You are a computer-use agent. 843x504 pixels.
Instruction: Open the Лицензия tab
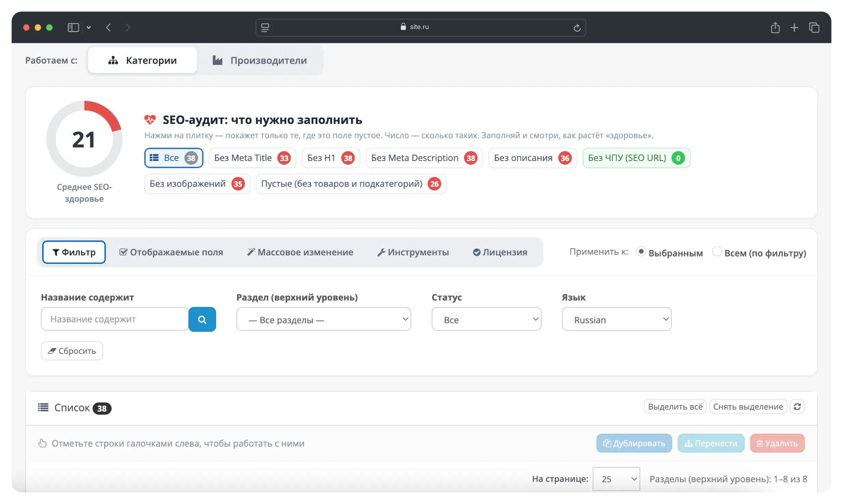tap(500, 252)
